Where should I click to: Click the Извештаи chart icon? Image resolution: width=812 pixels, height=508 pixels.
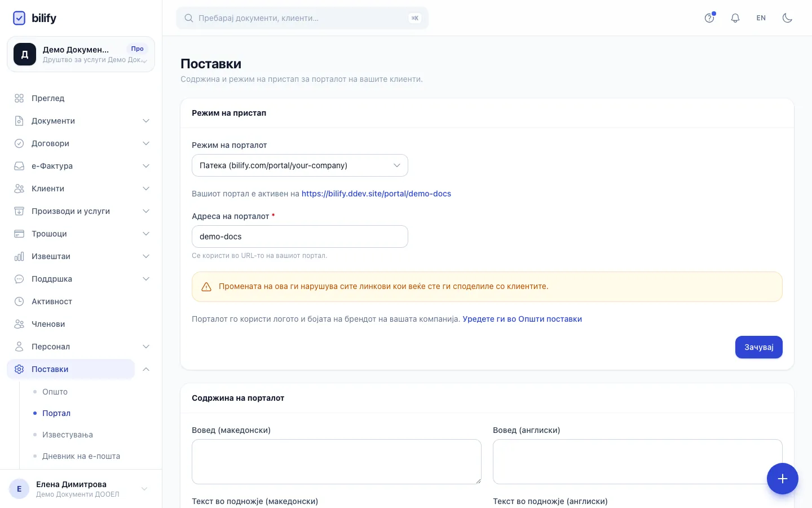(x=19, y=256)
